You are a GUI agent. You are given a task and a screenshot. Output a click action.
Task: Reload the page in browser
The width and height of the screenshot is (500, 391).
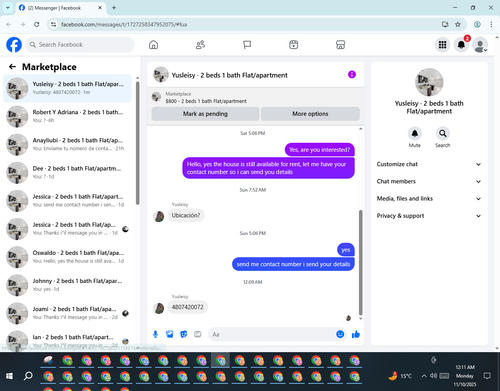pyautogui.click(x=37, y=24)
